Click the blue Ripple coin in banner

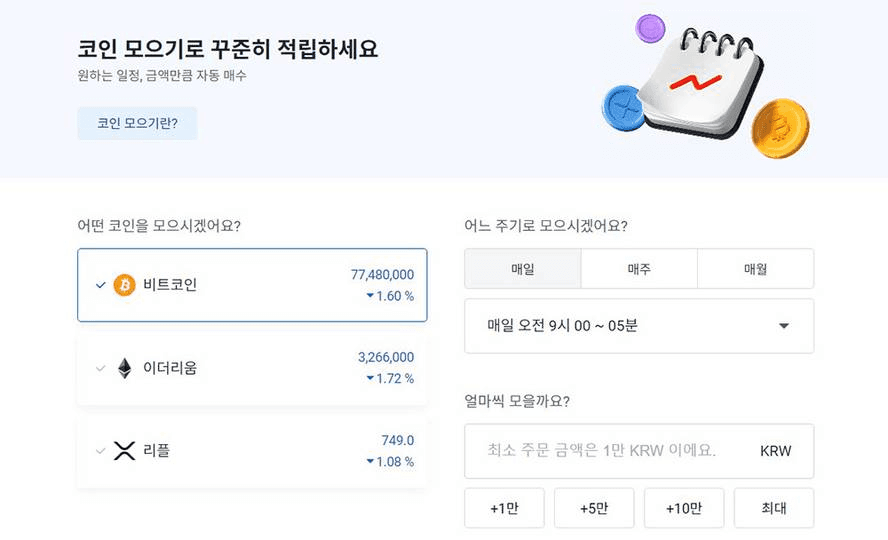(x=624, y=108)
